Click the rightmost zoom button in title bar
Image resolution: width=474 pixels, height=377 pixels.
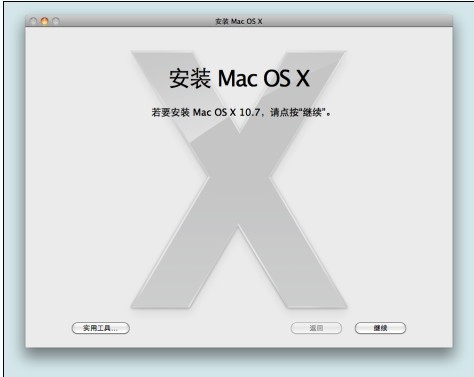click(x=56, y=21)
